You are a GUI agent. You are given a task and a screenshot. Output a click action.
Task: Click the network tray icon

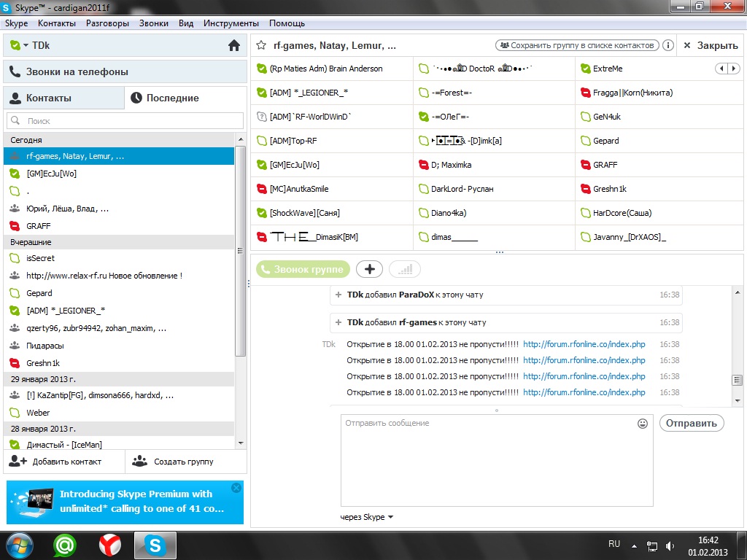coord(651,546)
